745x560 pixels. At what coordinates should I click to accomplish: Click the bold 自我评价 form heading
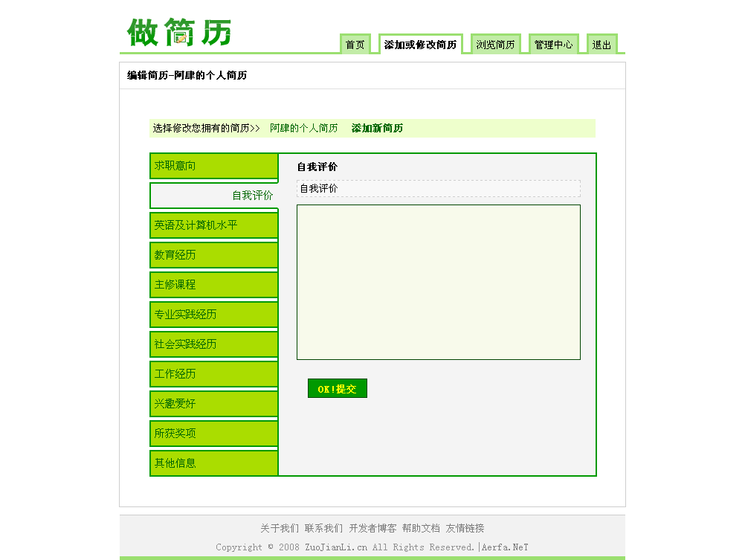point(317,167)
